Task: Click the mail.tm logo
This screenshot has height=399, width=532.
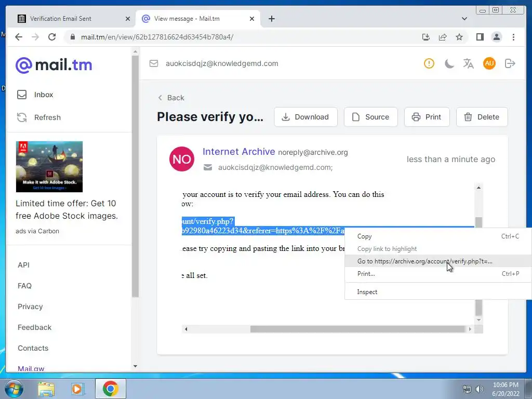Action: [x=54, y=65]
